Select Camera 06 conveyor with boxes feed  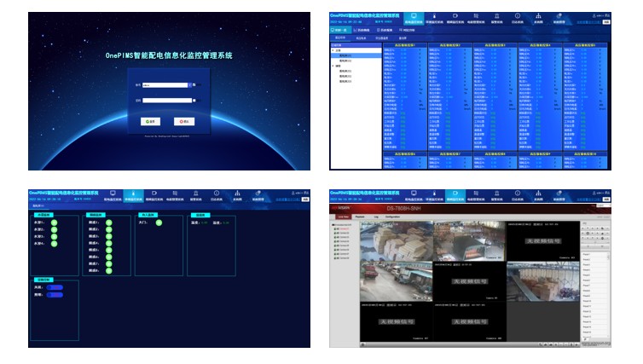(x=543, y=281)
